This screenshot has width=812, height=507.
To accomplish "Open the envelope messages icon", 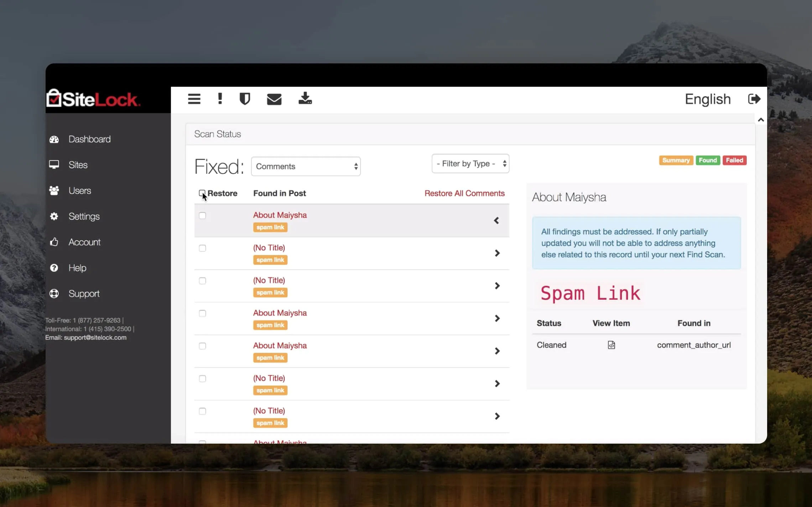I will pyautogui.click(x=274, y=99).
